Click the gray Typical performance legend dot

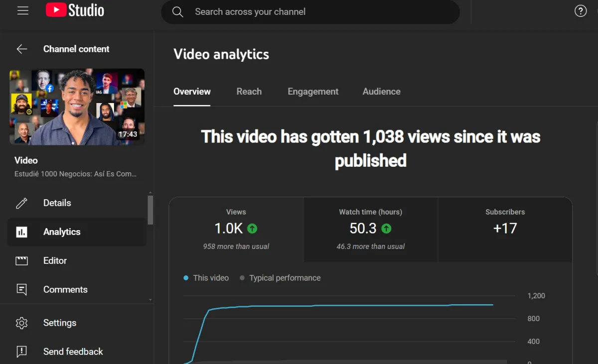tap(242, 278)
